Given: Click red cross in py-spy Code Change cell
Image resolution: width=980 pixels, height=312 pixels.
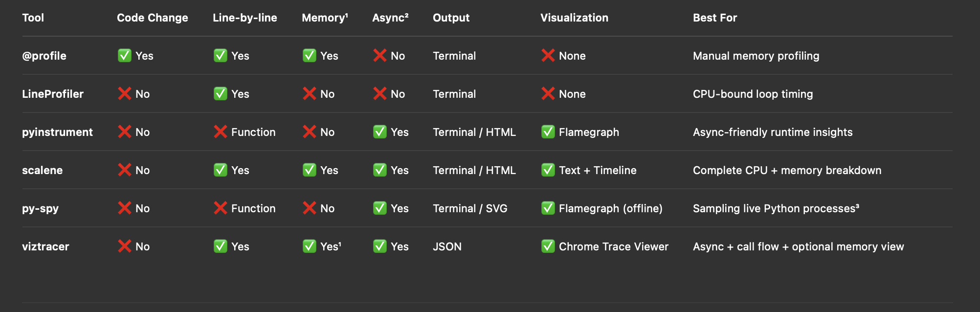Looking at the screenshot, I should (x=125, y=208).
